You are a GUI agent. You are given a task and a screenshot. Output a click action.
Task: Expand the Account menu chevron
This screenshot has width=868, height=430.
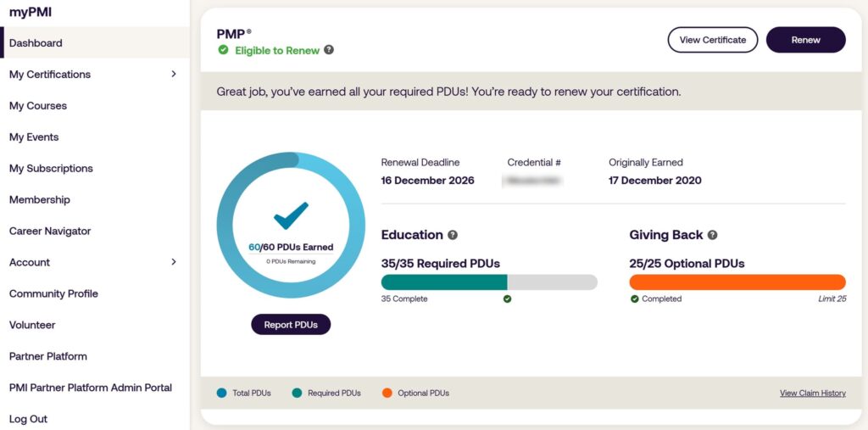click(x=174, y=262)
